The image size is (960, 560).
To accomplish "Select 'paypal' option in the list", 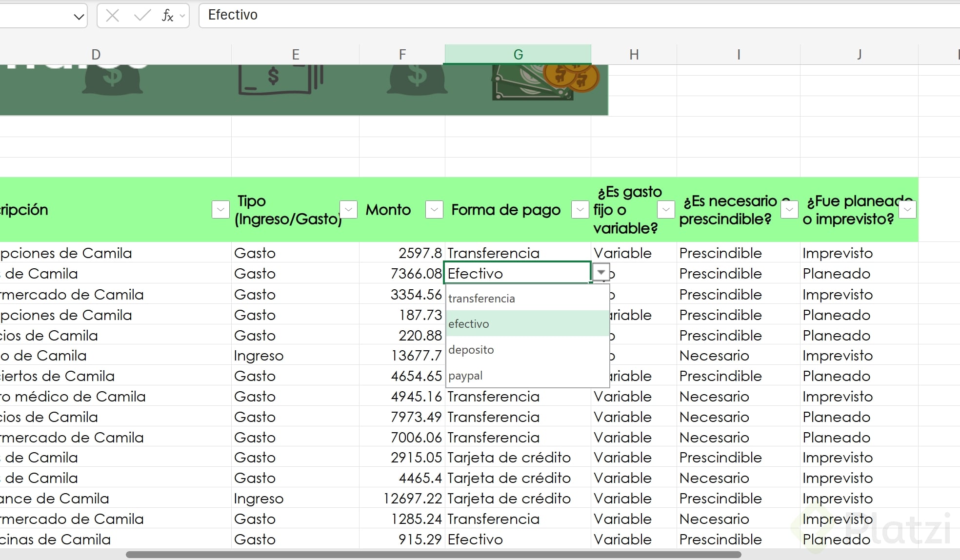I will click(465, 376).
